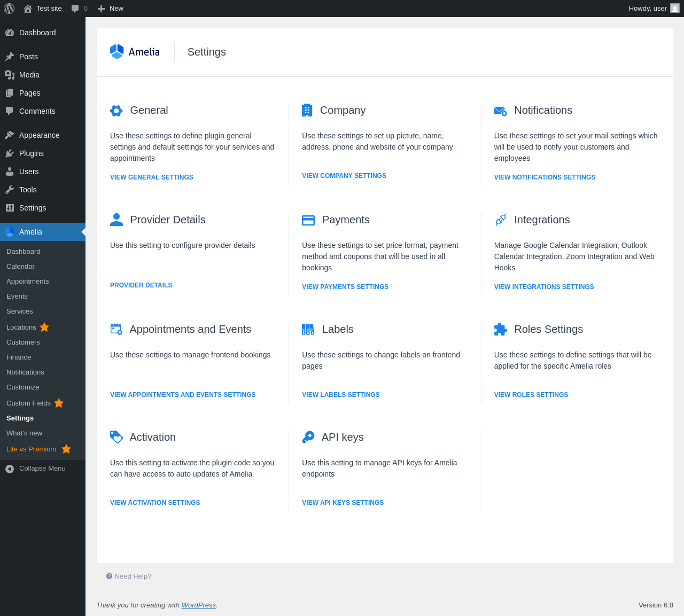Open Amelia Dashboard submenu item

coord(43,251)
